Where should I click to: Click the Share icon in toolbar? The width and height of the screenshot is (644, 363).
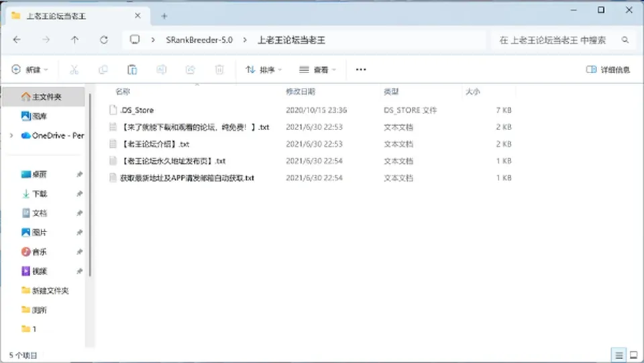click(190, 70)
